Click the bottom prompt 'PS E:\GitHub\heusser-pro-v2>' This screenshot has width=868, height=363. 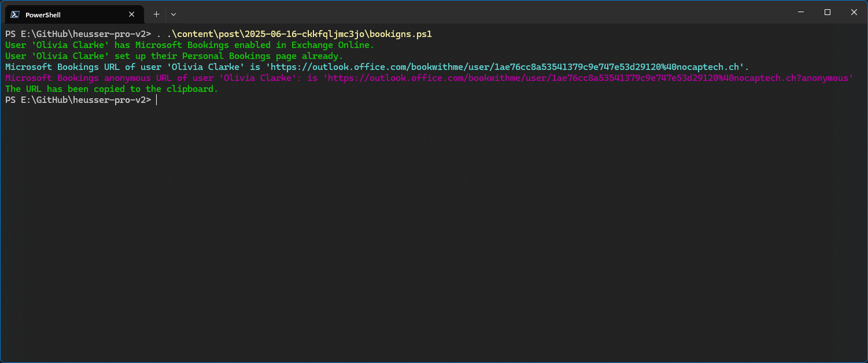tap(78, 100)
